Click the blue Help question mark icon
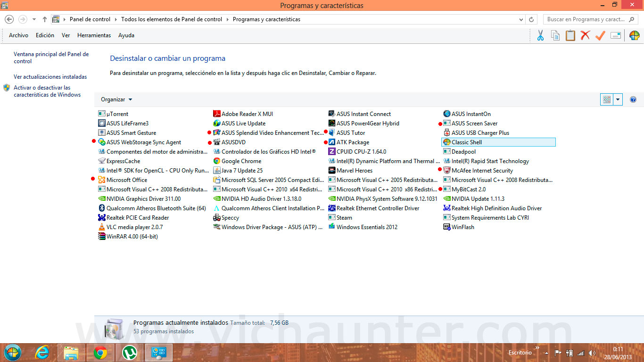The height and width of the screenshot is (362, 644). coord(633,99)
